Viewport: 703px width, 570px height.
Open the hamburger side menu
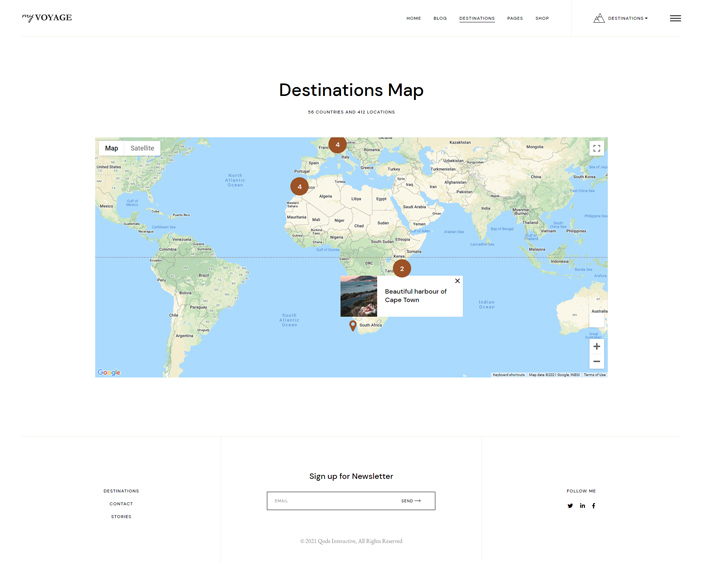pyautogui.click(x=675, y=18)
